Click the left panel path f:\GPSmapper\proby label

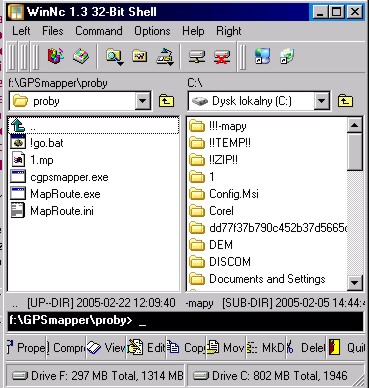[58, 83]
